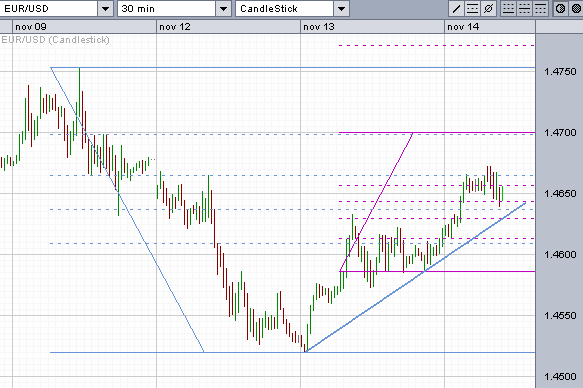Expand the 30 min timeframe dropdown arrow

pos(223,9)
